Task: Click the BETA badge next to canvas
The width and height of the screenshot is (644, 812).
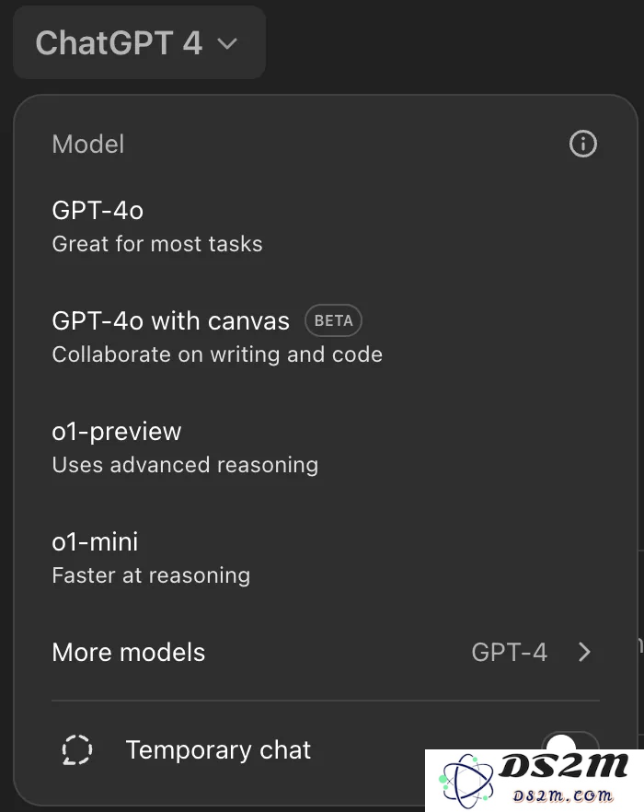Action: coord(333,320)
